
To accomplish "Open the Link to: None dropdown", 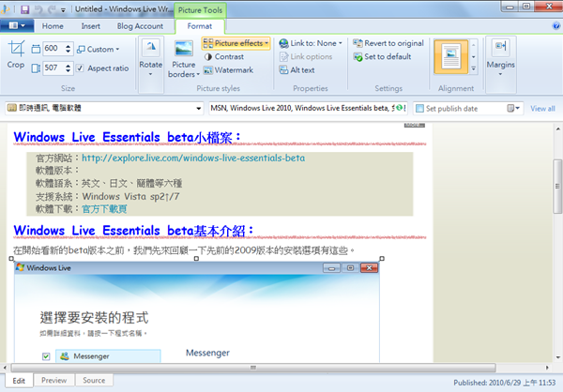I will pyautogui.click(x=311, y=43).
